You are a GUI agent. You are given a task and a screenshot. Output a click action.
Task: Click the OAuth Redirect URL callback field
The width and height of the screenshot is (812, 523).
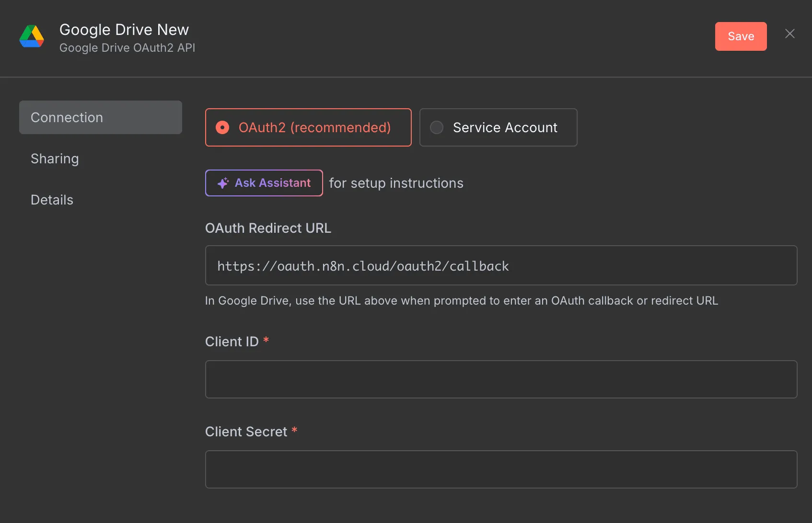click(x=501, y=265)
